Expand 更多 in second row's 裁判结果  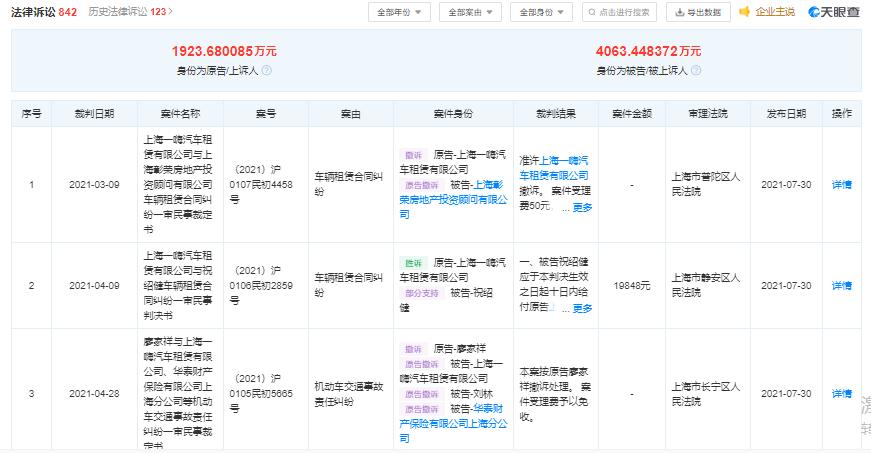582,309
